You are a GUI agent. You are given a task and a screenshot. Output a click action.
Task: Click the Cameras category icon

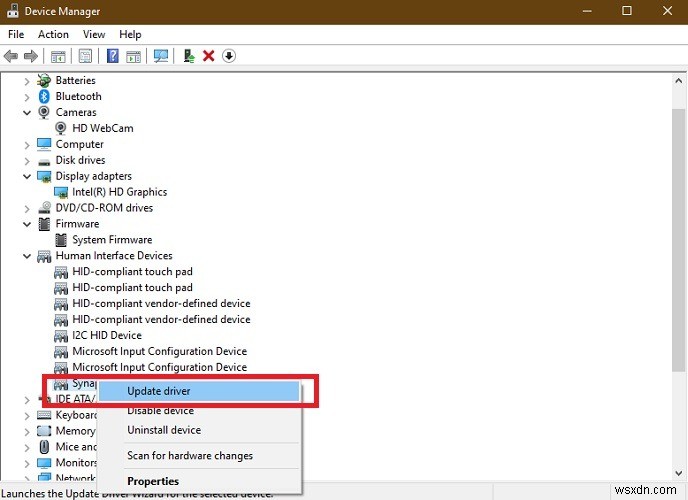(44, 112)
